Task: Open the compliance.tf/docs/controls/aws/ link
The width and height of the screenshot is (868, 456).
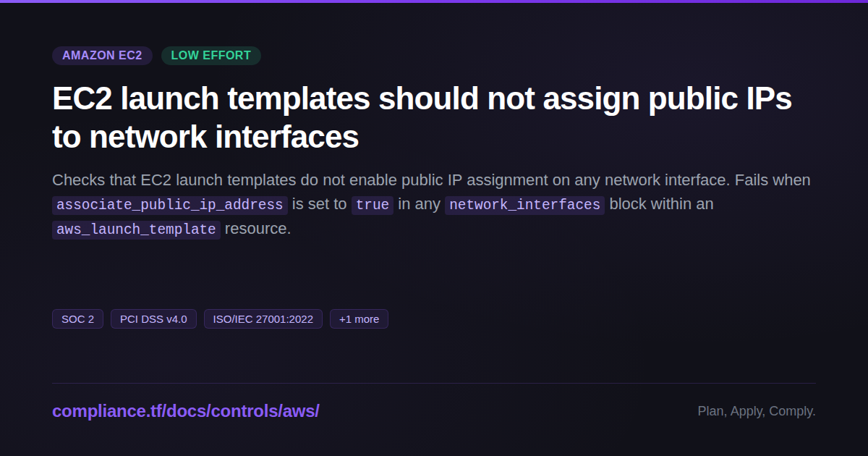Action: pos(186,411)
